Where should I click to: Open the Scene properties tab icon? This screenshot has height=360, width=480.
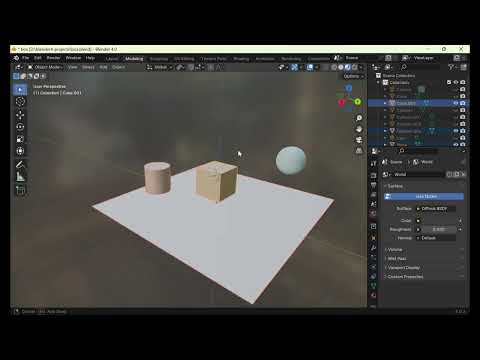[373, 204]
